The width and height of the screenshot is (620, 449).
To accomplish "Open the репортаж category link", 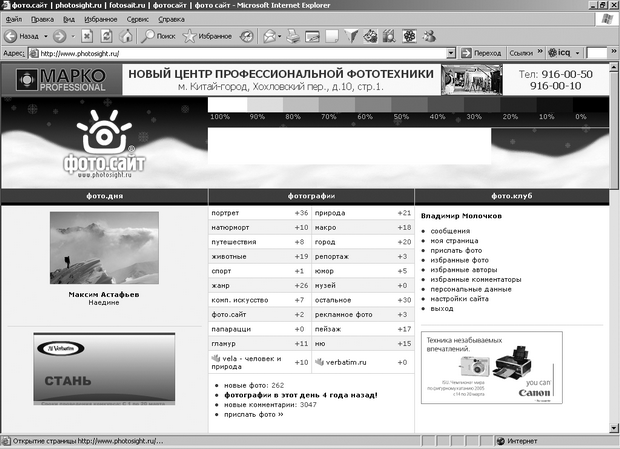I will 332,257.
